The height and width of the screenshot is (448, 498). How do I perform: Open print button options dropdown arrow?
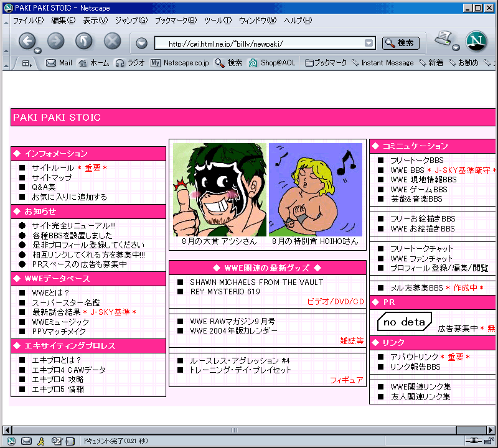point(456,48)
